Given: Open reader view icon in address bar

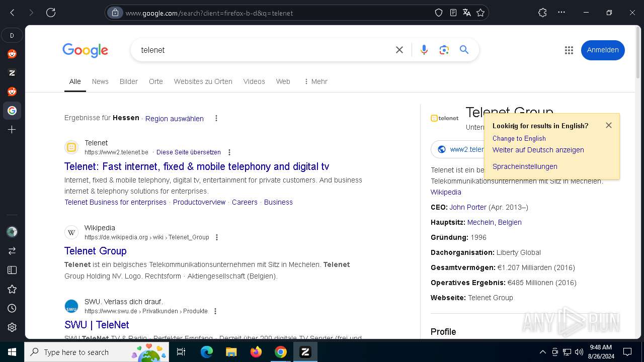Looking at the screenshot, I should (453, 13).
